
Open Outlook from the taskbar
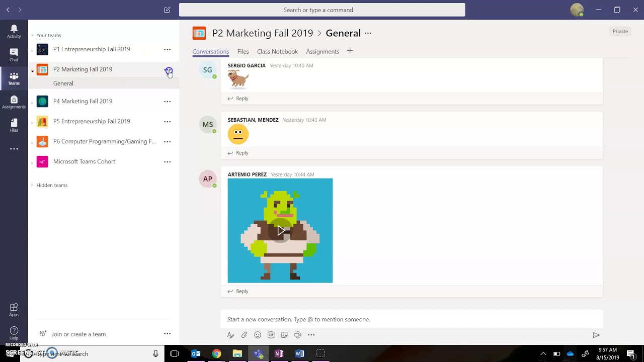click(196, 353)
